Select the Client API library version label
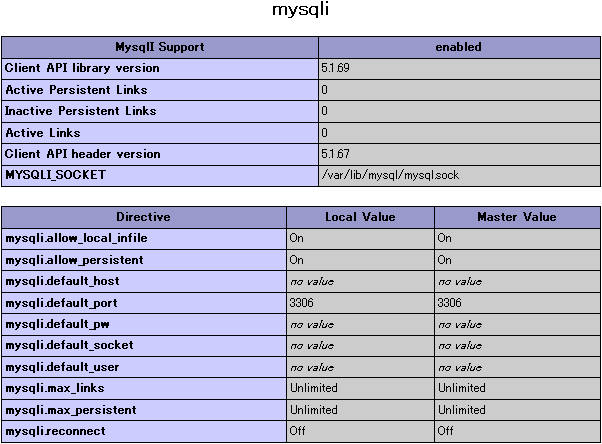This screenshot has width=602, height=444. tap(82, 68)
